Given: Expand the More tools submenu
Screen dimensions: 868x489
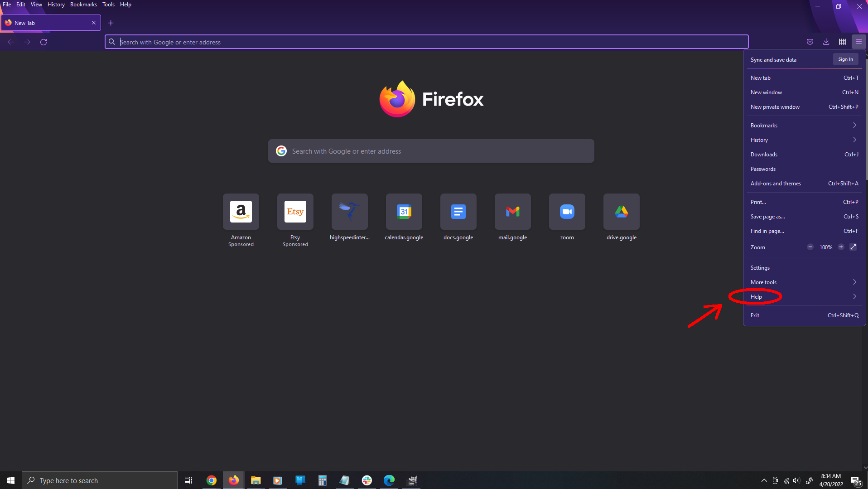Looking at the screenshot, I should pos(804,282).
